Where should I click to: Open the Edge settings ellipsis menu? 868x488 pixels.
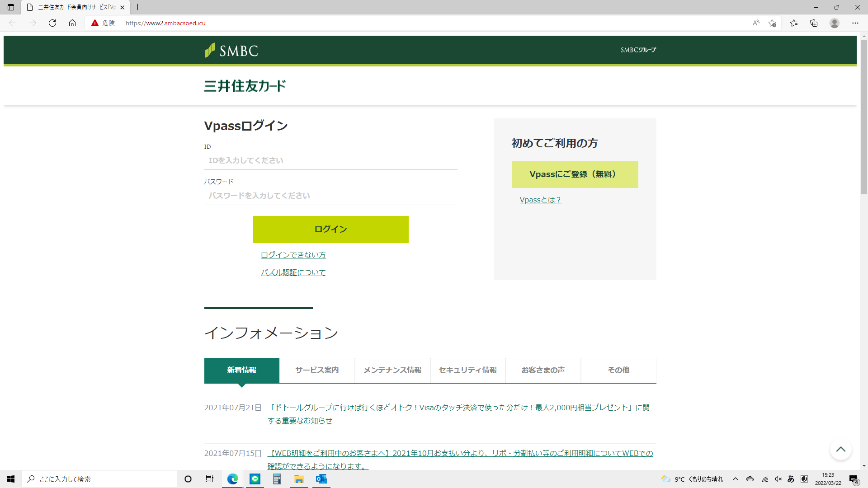point(855,23)
